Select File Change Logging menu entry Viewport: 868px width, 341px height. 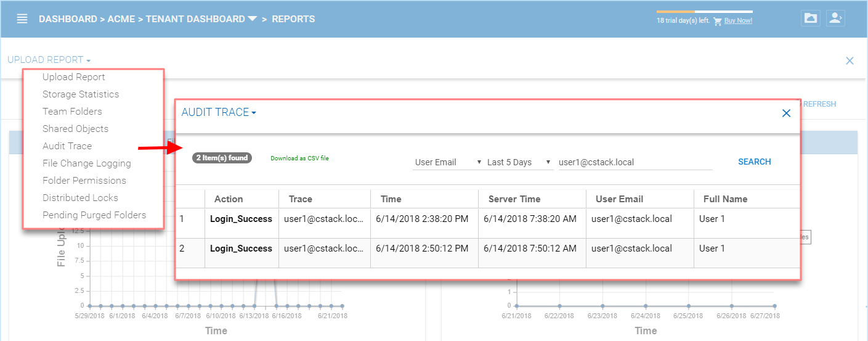(x=87, y=163)
